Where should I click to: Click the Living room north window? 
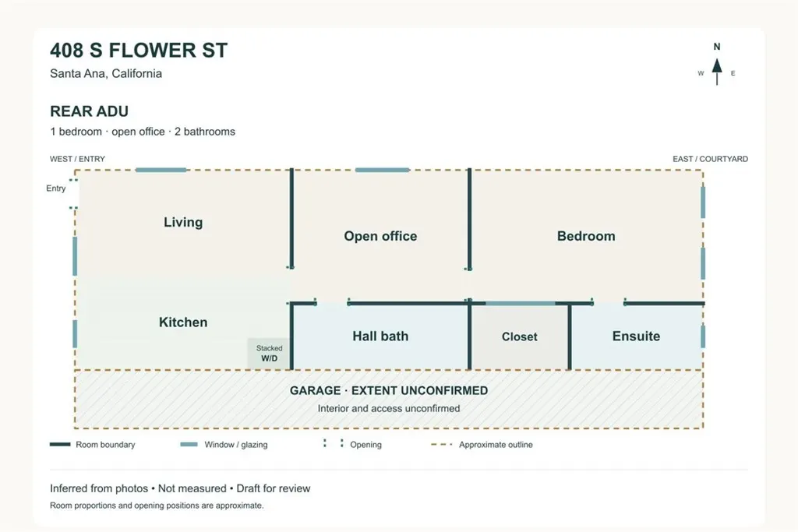point(161,170)
